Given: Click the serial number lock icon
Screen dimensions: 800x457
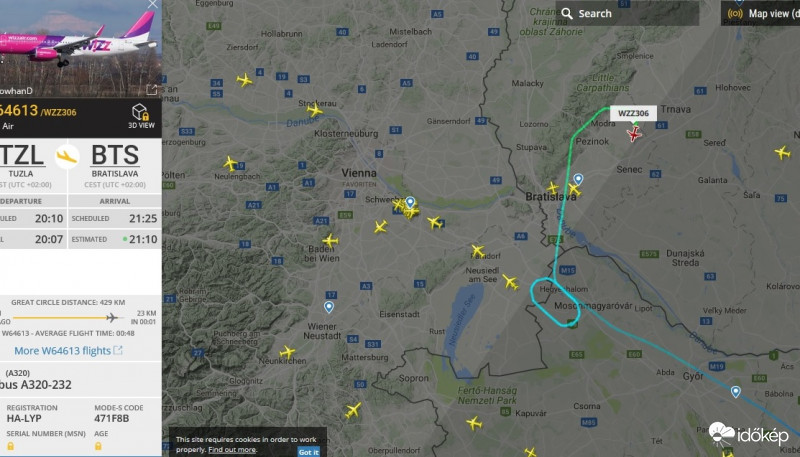Looking at the screenshot, I should coord(10,446).
